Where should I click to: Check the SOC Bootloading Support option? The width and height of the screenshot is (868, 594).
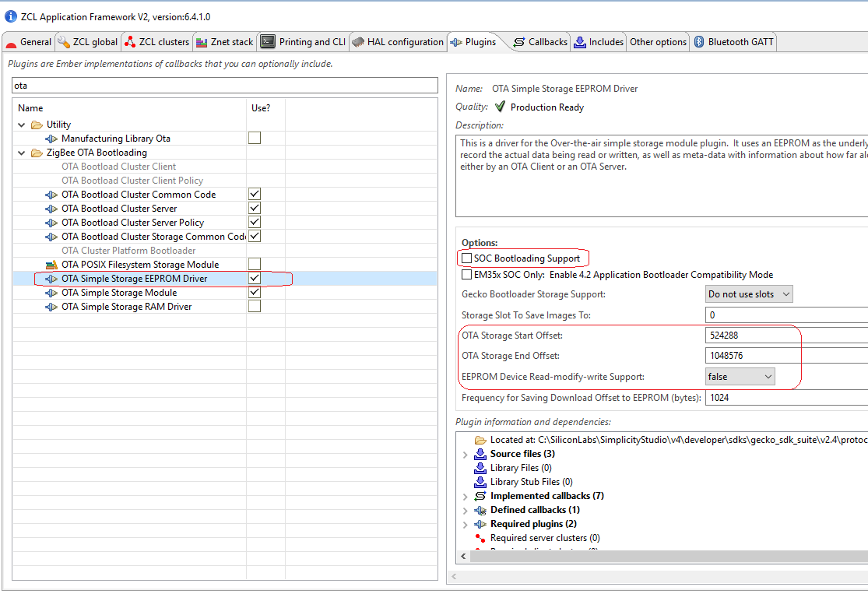(466, 258)
